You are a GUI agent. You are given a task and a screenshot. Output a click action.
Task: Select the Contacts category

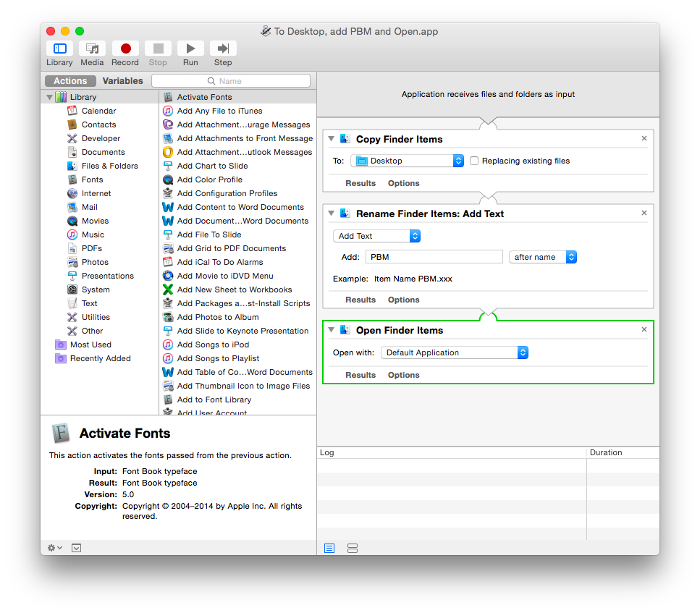[98, 124]
